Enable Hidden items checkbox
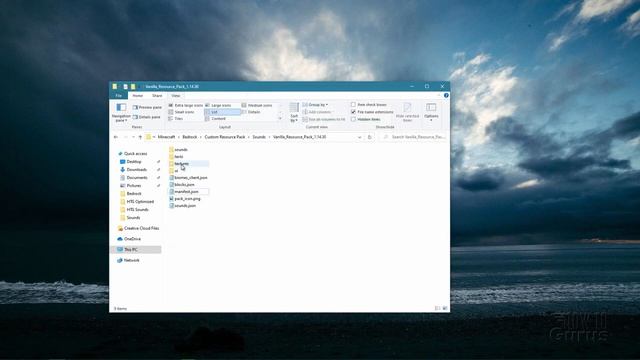This screenshot has height=360, width=640. tap(353, 119)
